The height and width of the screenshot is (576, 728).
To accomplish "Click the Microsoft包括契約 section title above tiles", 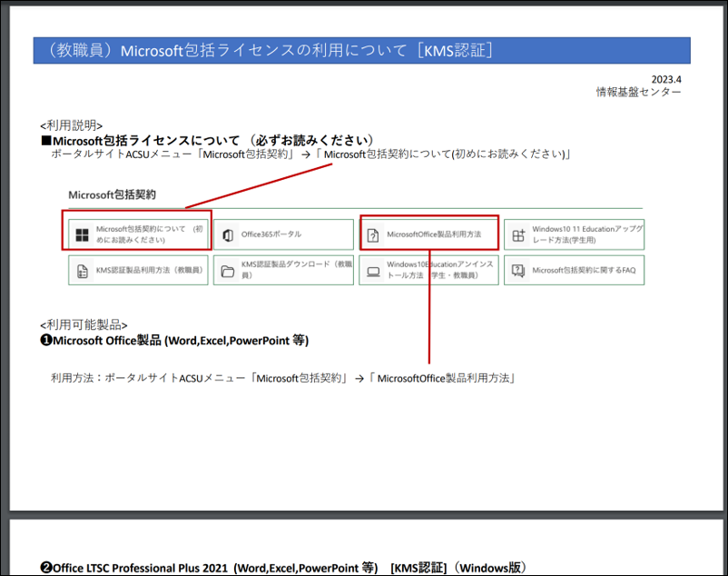I will coord(112,195).
